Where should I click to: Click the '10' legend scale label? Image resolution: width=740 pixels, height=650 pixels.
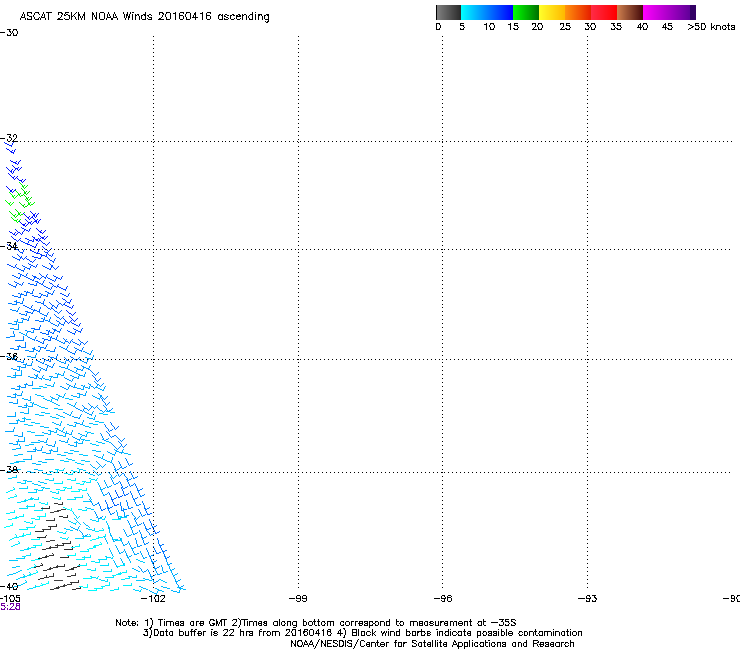coord(489,27)
